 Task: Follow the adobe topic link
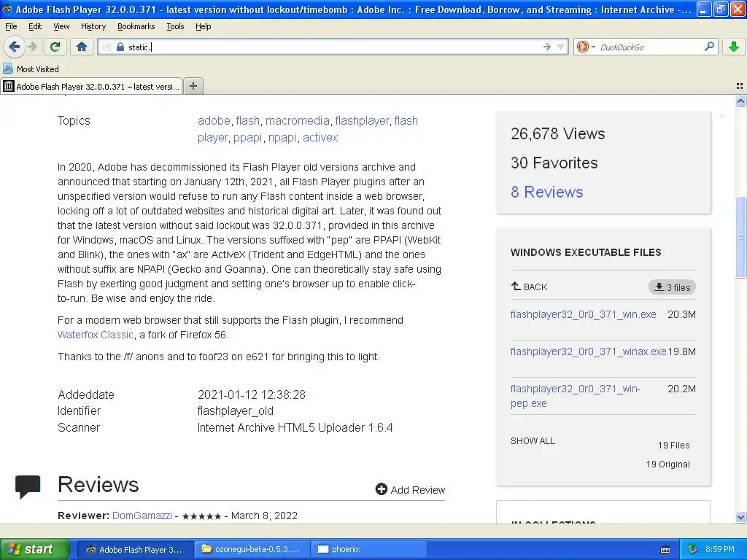(214, 120)
